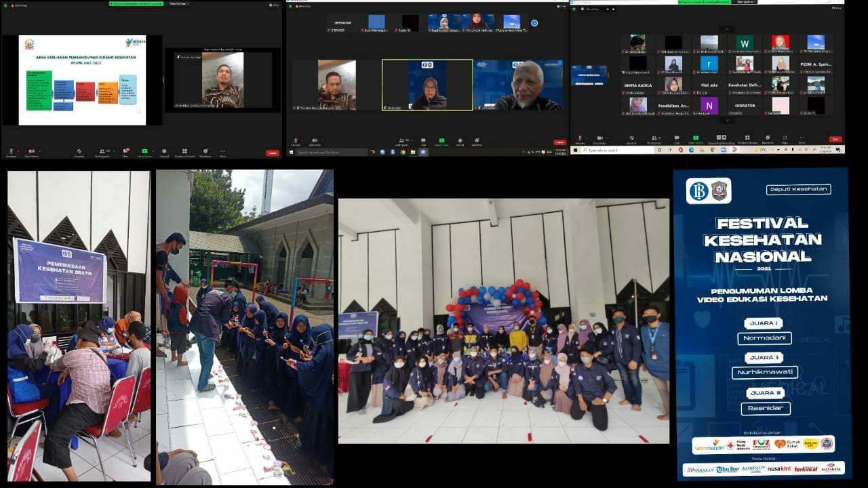Expand audio options caret in middle Zoom window
Viewport: 868px width, 488px height.
pyautogui.click(x=302, y=140)
